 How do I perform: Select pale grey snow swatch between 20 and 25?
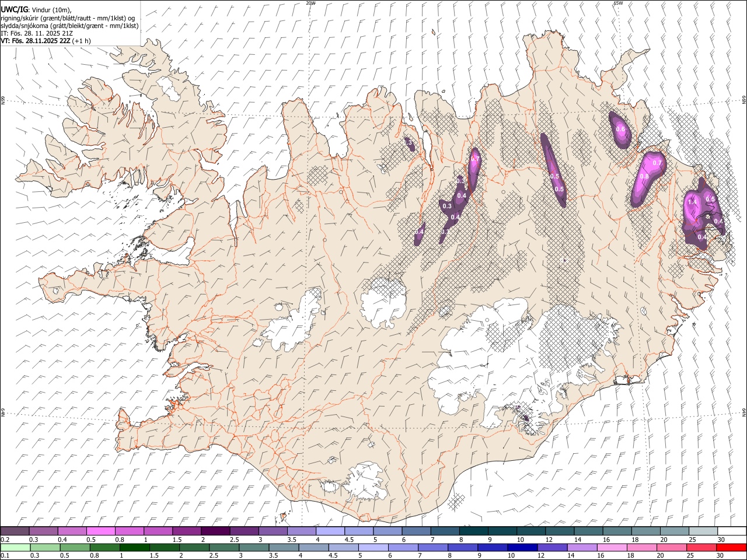[x=675, y=531]
